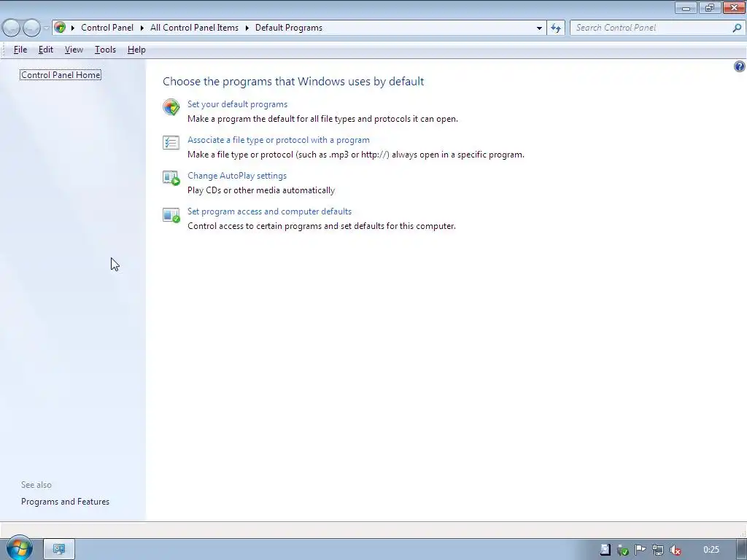The image size is (747, 560).
Task: Open the Edit menu
Action: click(x=46, y=50)
